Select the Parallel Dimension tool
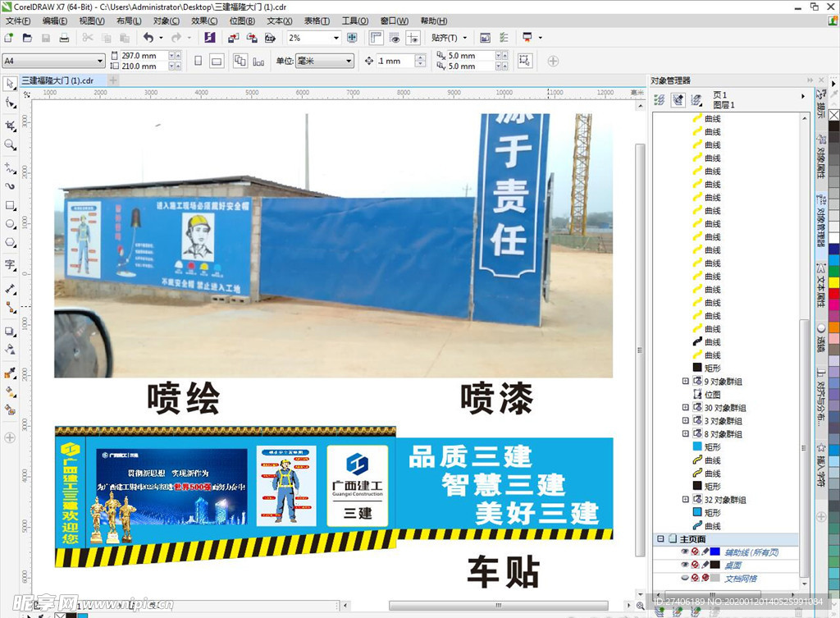The height and width of the screenshot is (618, 840). pos(10,289)
